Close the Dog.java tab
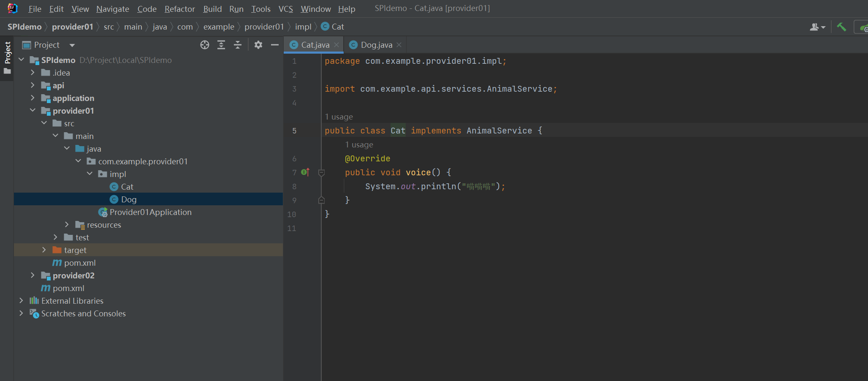The image size is (868, 381). [x=399, y=45]
